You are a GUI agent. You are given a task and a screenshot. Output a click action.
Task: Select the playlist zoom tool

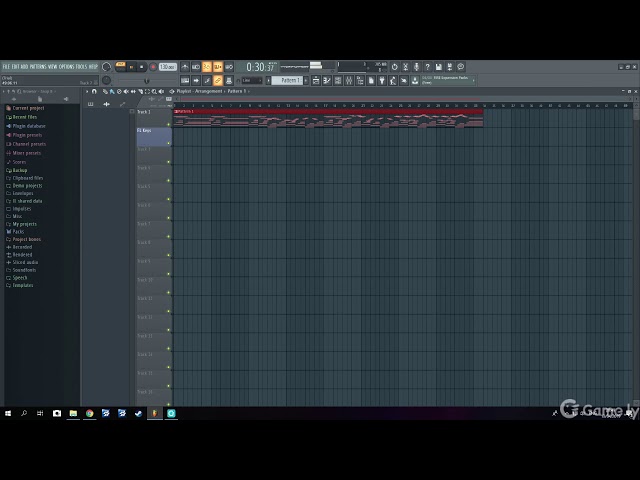(x=154, y=91)
